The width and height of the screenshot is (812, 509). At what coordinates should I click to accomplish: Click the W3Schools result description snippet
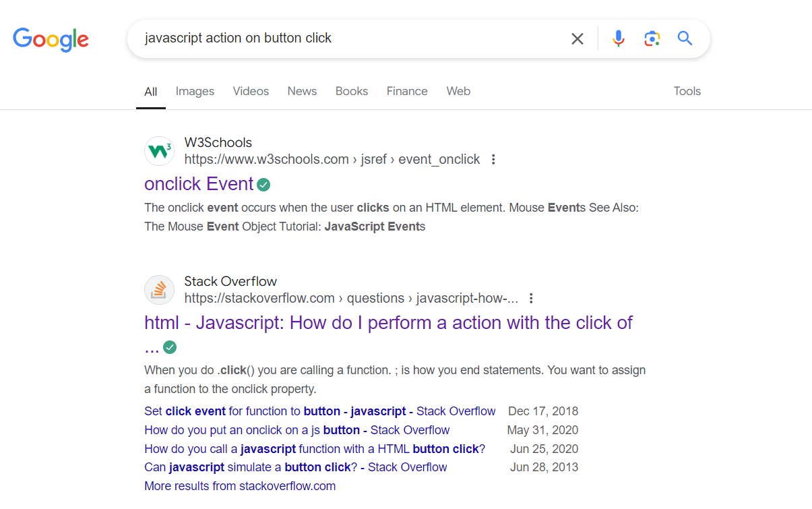tap(392, 217)
